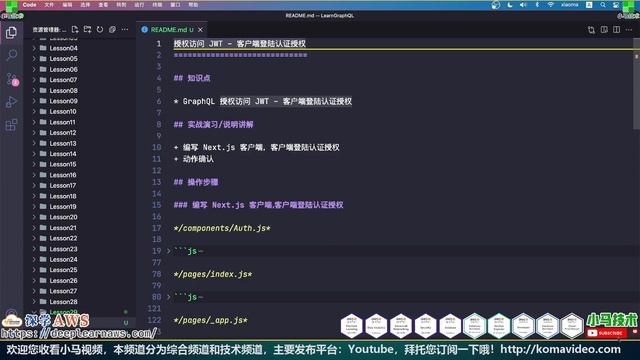The image size is (640, 360).
Task: Select the Lesson16 folder row
Action: click(x=80, y=175)
